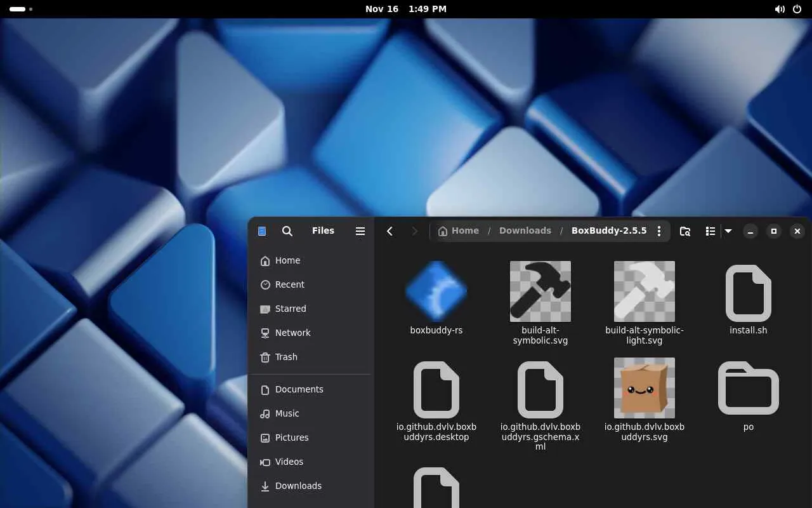Click the Files app icon in sidebar header
812x508 pixels.
(262, 231)
